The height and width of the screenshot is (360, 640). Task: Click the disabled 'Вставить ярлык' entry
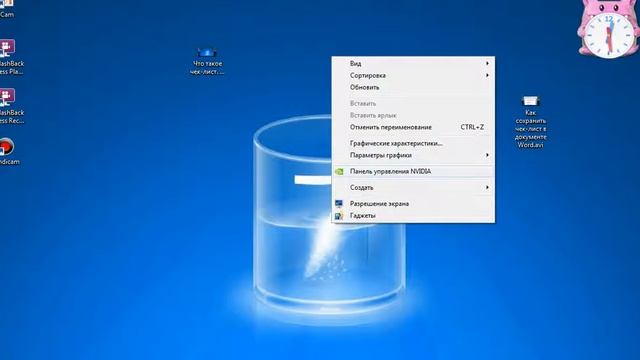pos(413,116)
